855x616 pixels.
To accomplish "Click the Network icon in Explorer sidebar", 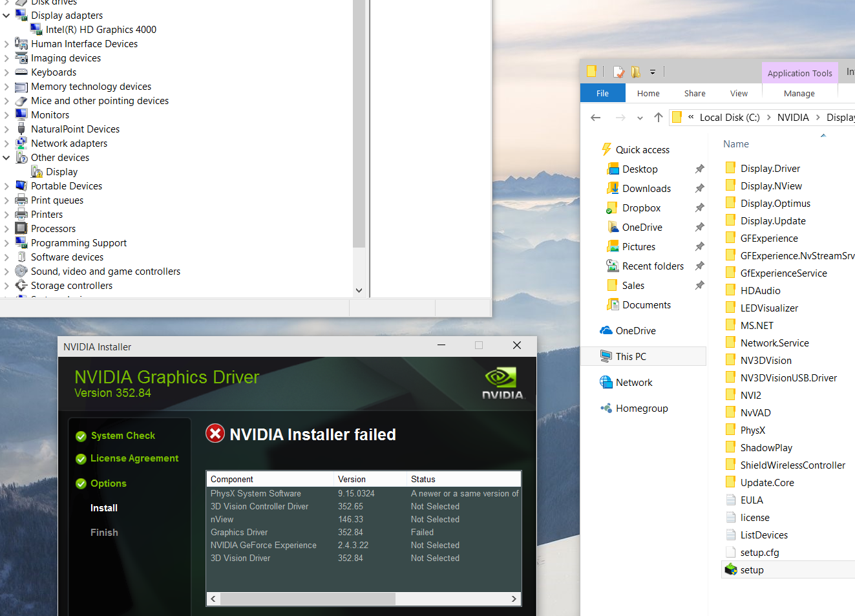I will tap(606, 382).
